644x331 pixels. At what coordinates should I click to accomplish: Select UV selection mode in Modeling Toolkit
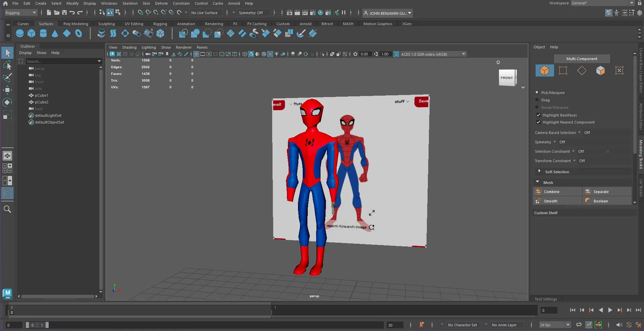tap(619, 70)
